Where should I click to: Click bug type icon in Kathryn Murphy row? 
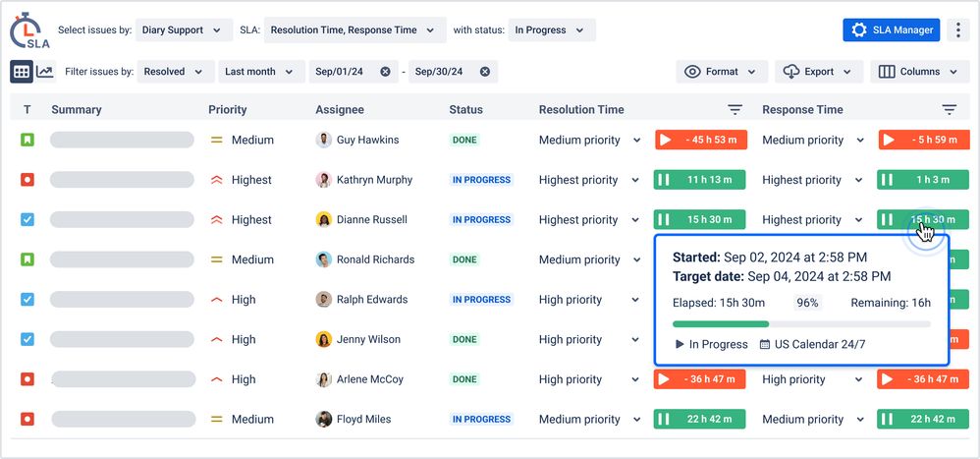click(27, 180)
